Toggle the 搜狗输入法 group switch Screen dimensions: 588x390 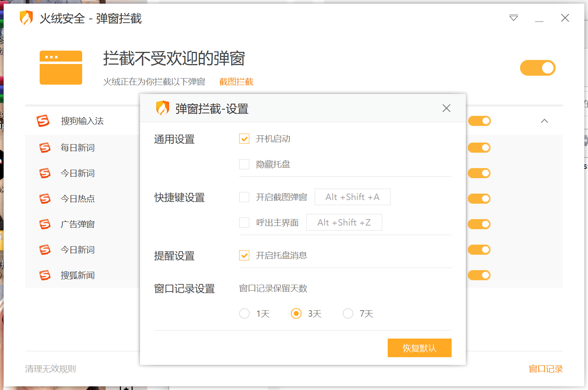pyautogui.click(x=480, y=121)
